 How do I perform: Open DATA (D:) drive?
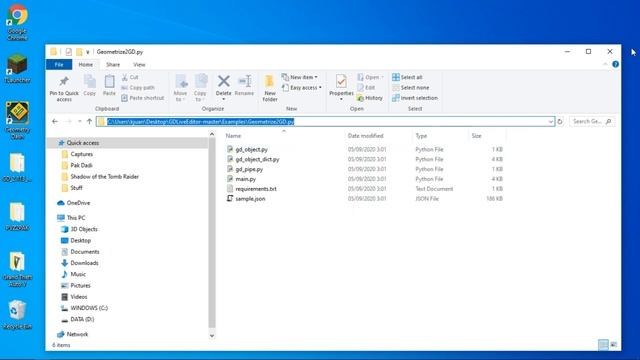pyautogui.click(x=82, y=320)
